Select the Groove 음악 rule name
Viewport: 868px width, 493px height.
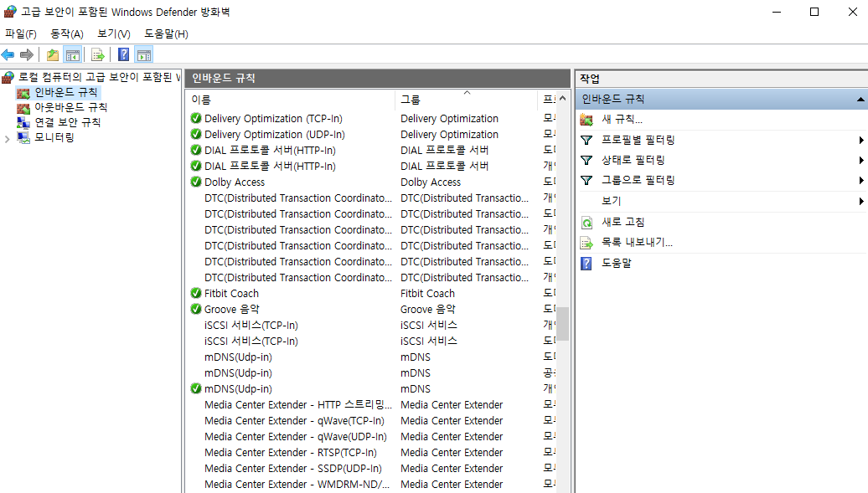pos(231,310)
